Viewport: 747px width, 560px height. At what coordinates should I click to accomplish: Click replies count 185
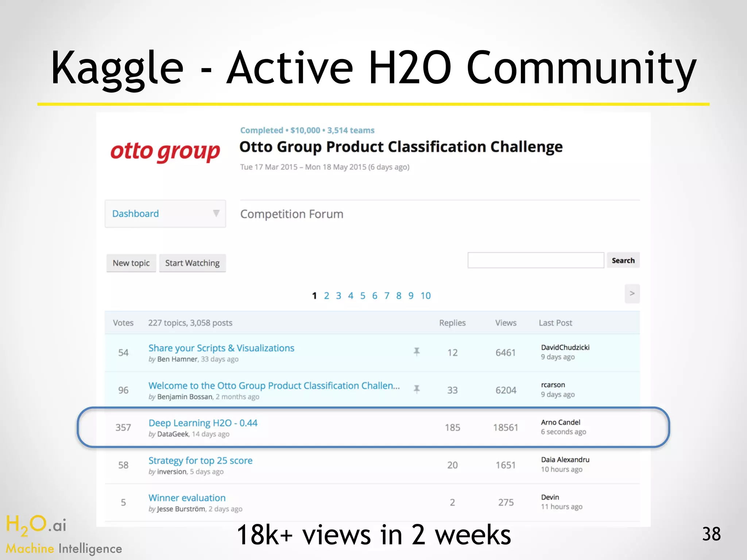(452, 428)
